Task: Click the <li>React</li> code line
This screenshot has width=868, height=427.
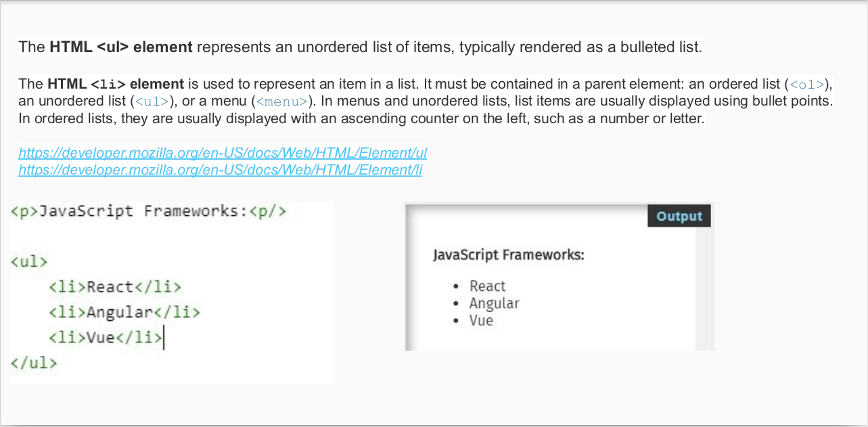Action: [x=115, y=287]
